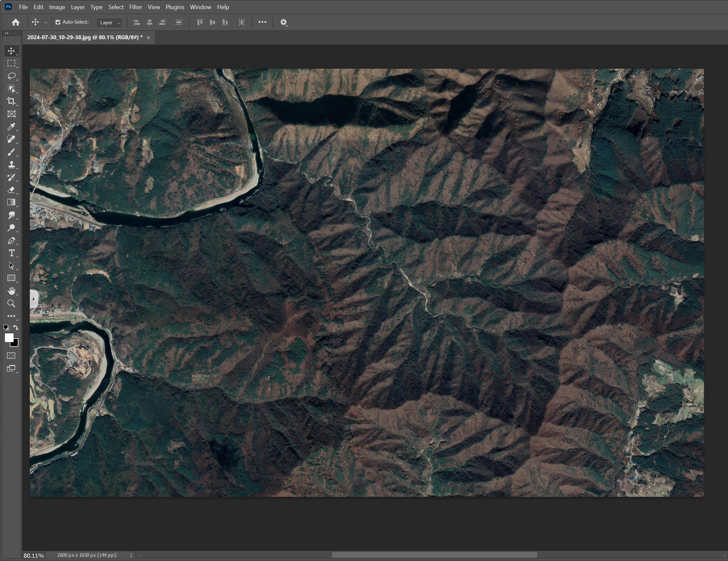Click the Home button
Screen dimensions: 728x561
point(16,22)
